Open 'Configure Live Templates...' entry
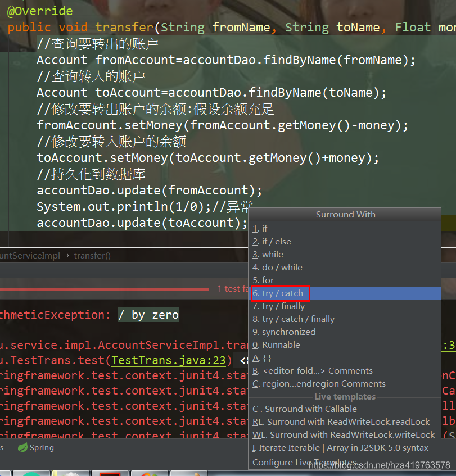456x476 pixels. pos(345,462)
